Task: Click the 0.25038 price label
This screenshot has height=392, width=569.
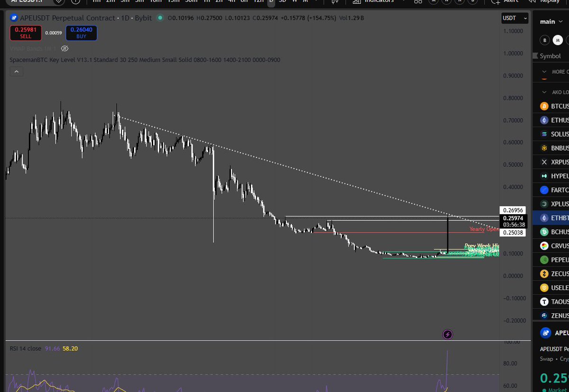Action: click(x=513, y=233)
